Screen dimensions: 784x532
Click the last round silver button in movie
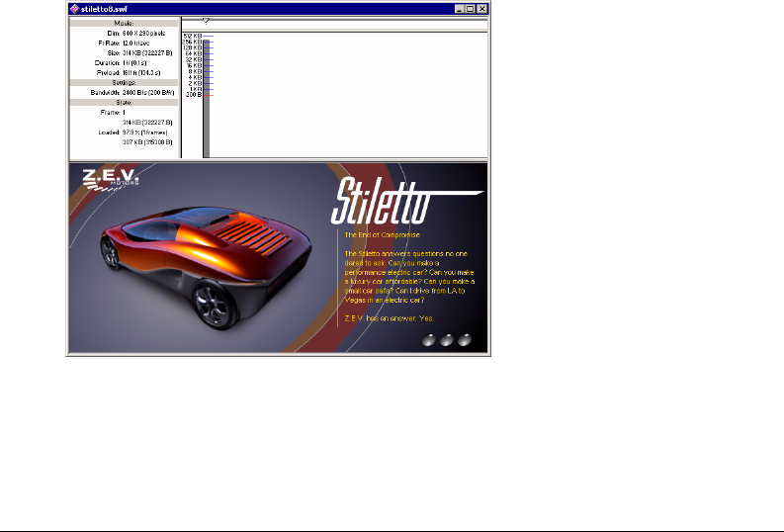(x=465, y=340)
